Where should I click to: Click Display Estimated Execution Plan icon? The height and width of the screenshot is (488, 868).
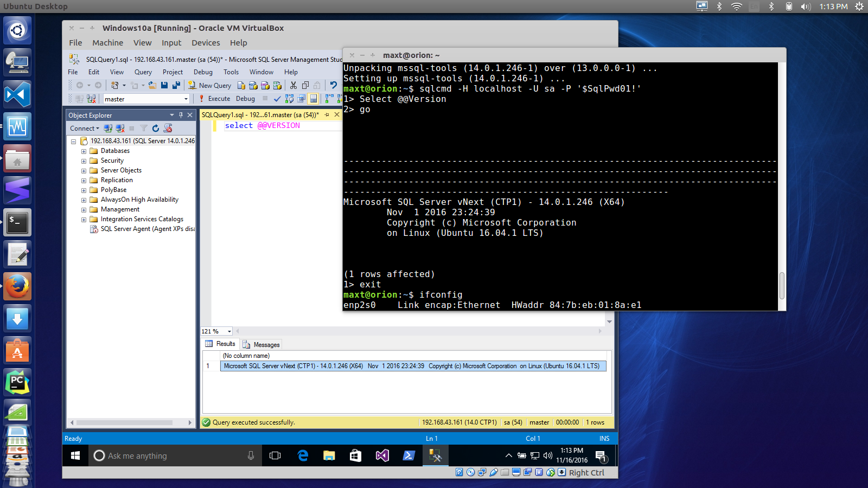coord(289,99)
